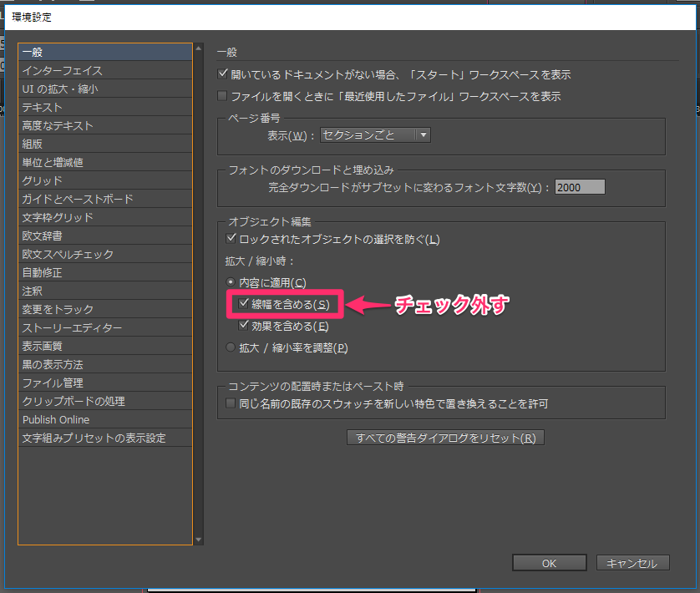
Task: Toggle the 効果を含める checkbox
Action: [243, 325]
